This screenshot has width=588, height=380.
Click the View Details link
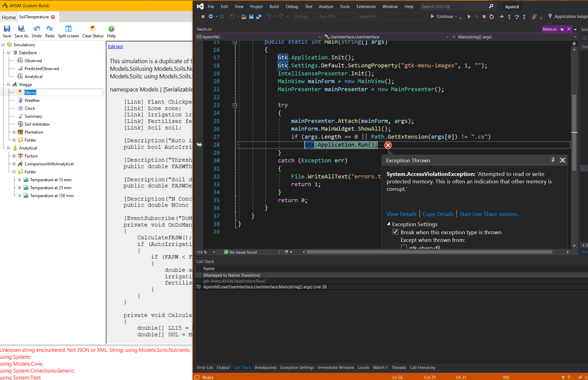point(401,214)
